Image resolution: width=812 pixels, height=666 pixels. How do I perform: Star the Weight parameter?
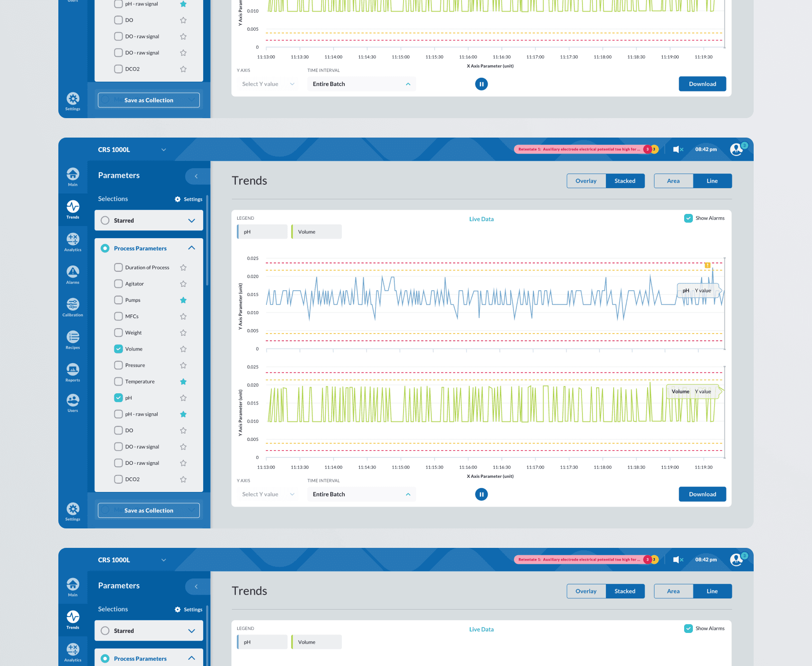point(183,333)
